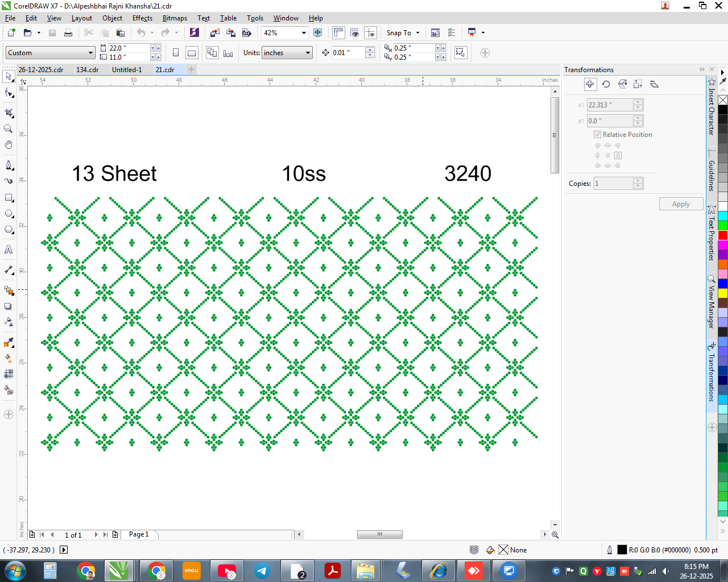Select landscape page orientation button
The height and width of the screenshot is (582, 728).
coord(192,53)
